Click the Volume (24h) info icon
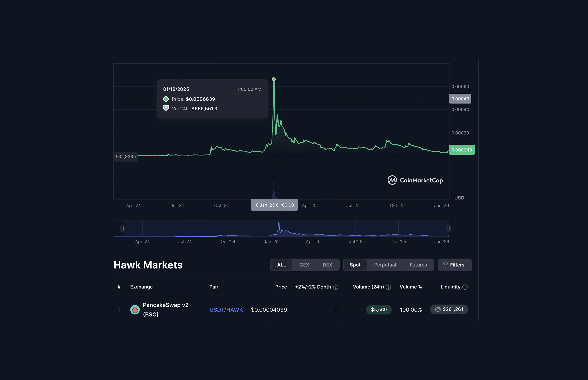Viewport: 588px width, 380px height. point(388,287)
